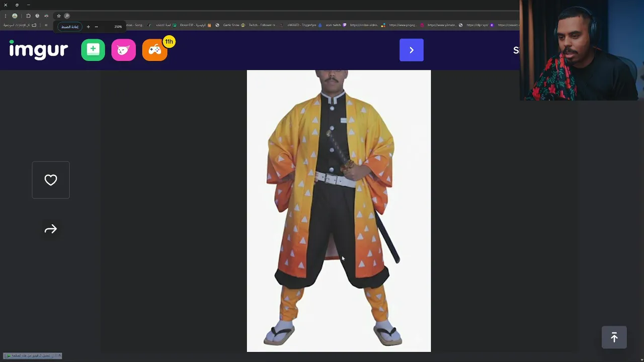Close the video download popup
The image size is (644, 362).
[59, 355]
